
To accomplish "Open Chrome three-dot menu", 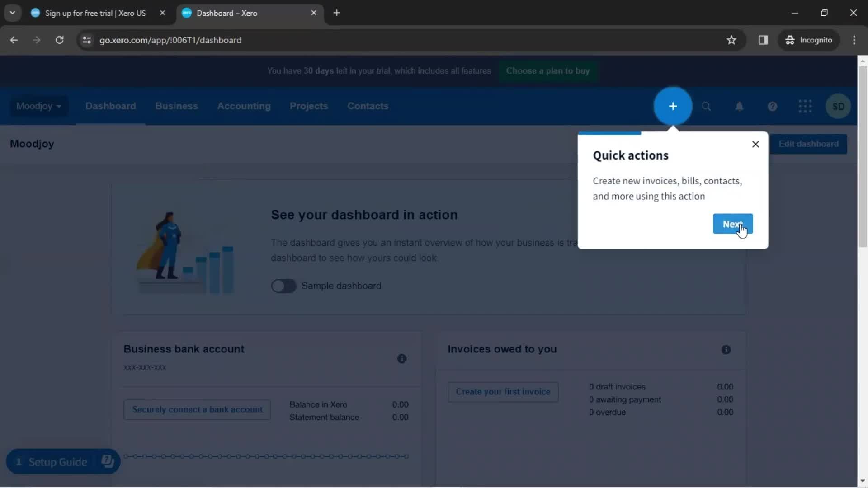I will click(854, 40).
